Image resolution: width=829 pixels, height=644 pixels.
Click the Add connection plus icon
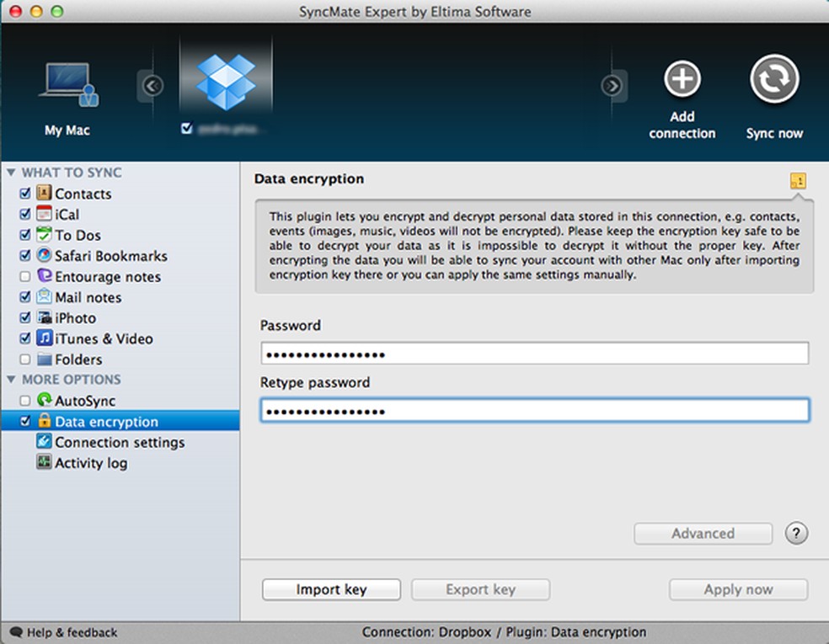tap(682, 79)
